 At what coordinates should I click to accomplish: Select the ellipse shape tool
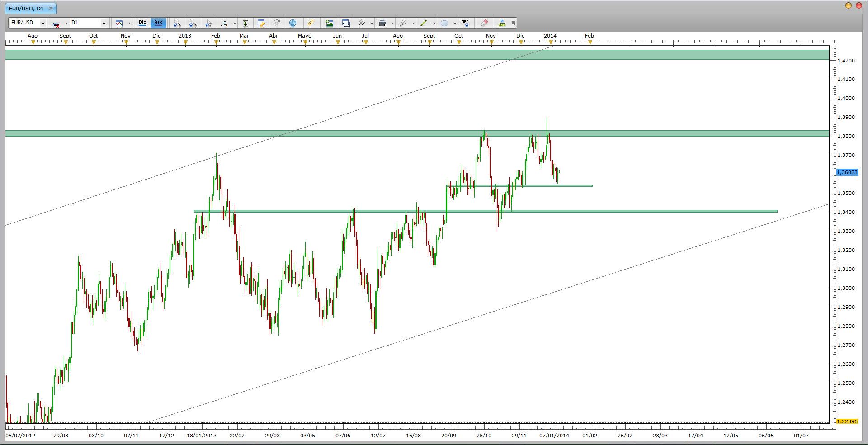(444, 23)
